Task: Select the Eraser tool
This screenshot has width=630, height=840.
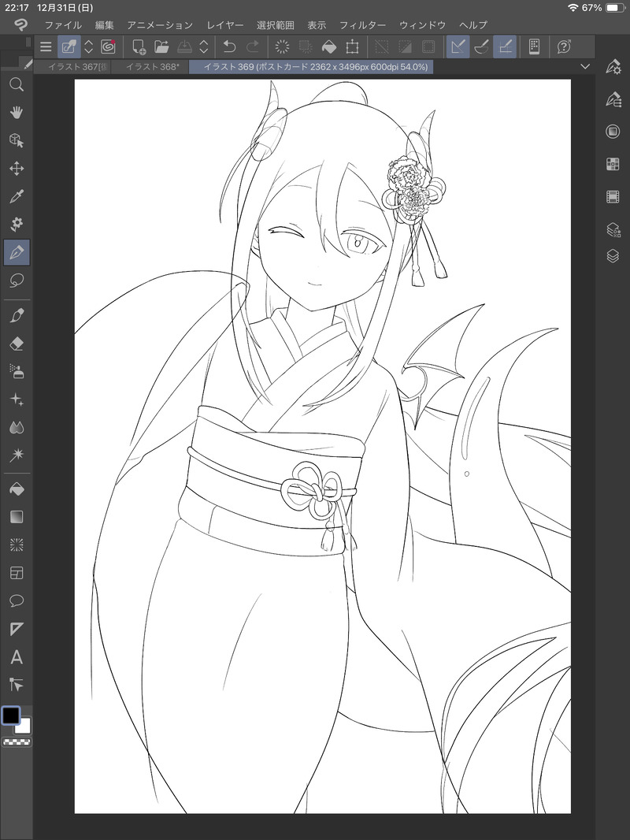Action: 17,344
